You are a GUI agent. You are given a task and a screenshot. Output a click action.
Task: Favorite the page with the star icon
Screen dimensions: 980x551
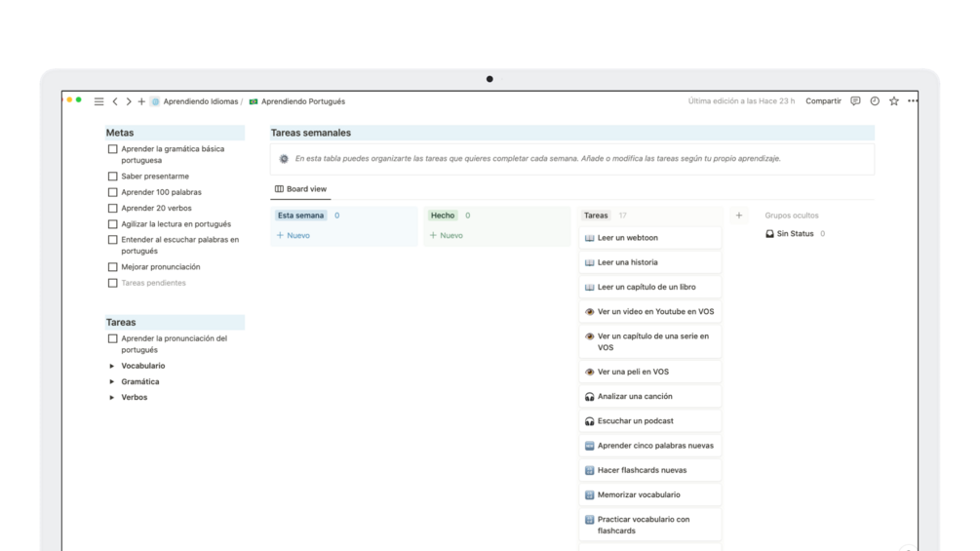tap(894, 101)
